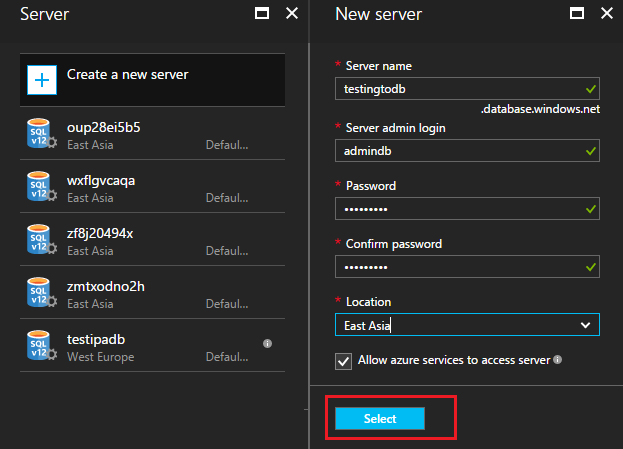This screenshot has height=449, width=623.
Task: Click the zf8j20494x SQL server icon
Action: (42, 242)
